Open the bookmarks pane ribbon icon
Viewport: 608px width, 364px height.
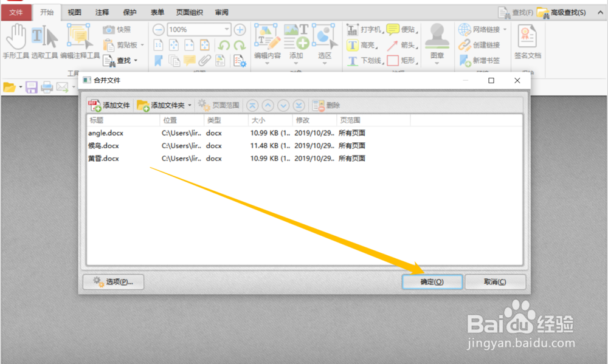[158, 61]
